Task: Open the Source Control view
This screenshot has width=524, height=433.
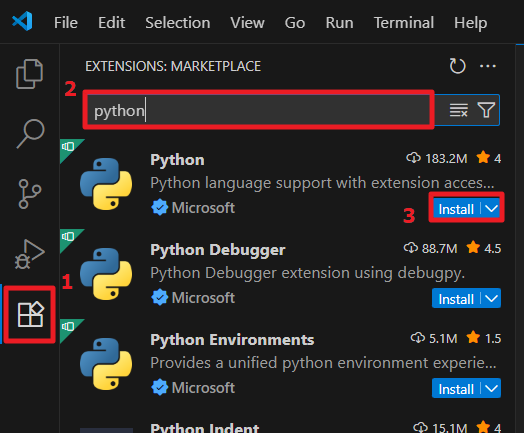Action: pyautogui.click(x=30, y=194)
